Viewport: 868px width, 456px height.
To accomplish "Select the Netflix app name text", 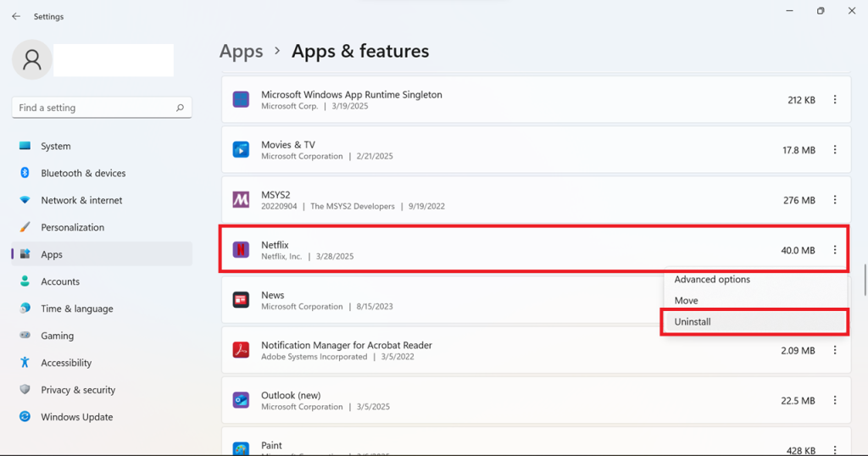I will pos(275,245).
